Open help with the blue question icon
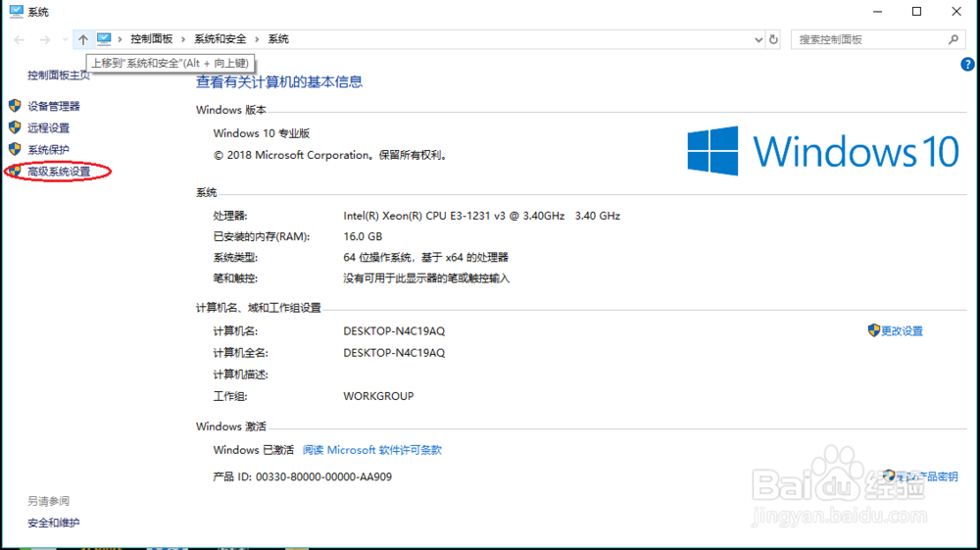Screen dimensions: 980x550 tap(967, 64)
